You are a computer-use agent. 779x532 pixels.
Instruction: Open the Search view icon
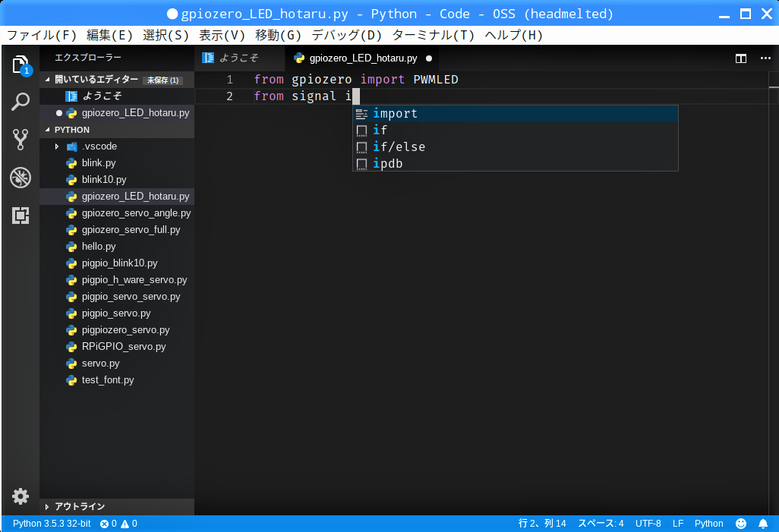pyautogui.click(x=20, y=102)
